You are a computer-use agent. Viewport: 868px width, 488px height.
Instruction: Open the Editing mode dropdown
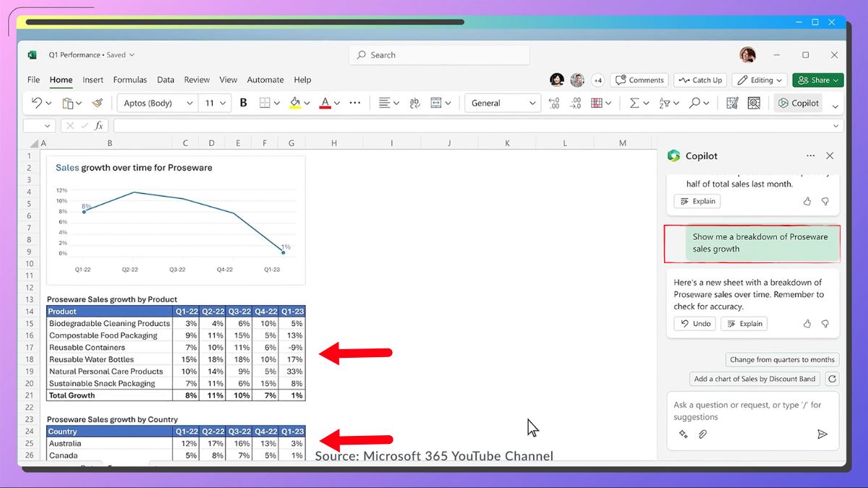click(x=759, y=80)
